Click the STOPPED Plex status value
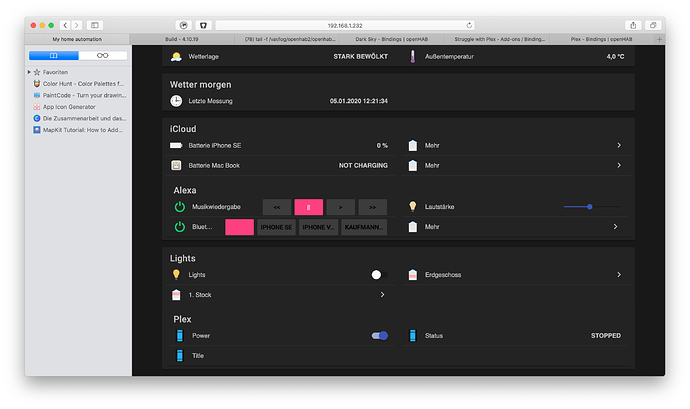The width and height of the screenshot is (690, 409). (606, 335)
